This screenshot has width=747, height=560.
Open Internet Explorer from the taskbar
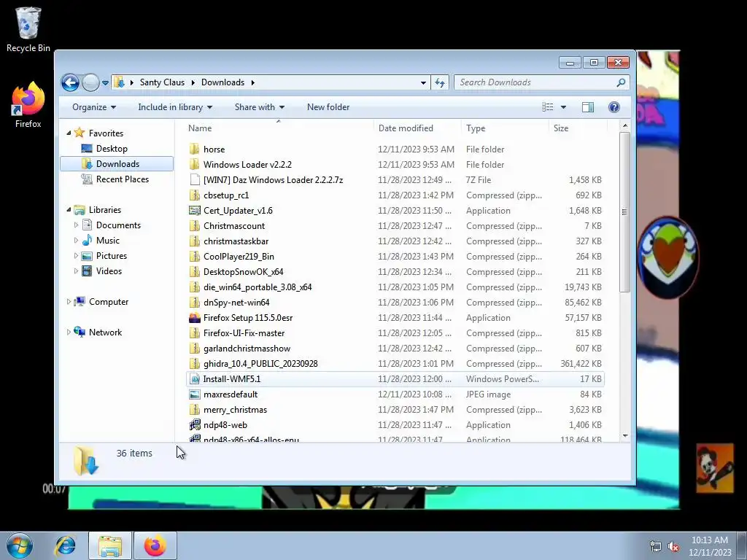(65, 545)
